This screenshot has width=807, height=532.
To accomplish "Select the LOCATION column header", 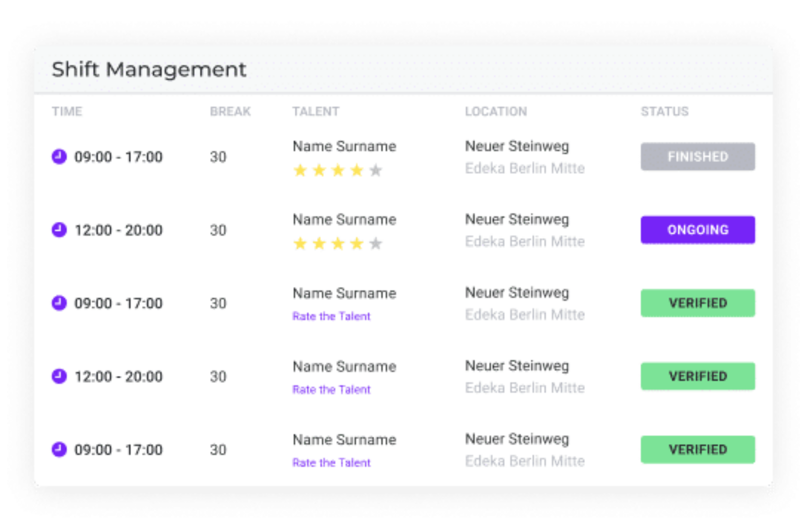I will point(496,111).
